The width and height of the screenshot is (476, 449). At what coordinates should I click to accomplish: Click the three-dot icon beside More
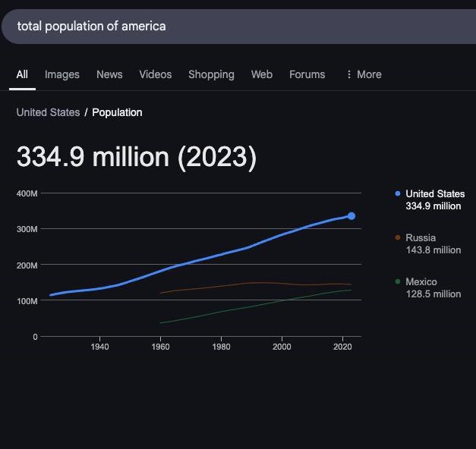tap(348, 74)
